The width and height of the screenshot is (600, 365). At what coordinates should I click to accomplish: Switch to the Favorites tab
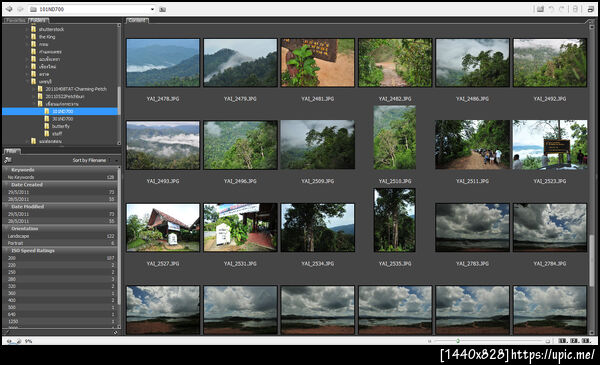16,20
